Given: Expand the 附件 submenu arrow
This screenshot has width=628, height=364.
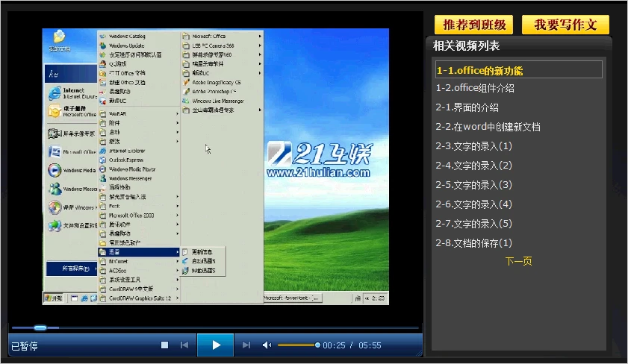Looking at the screenshot, I should coord(177,123).
